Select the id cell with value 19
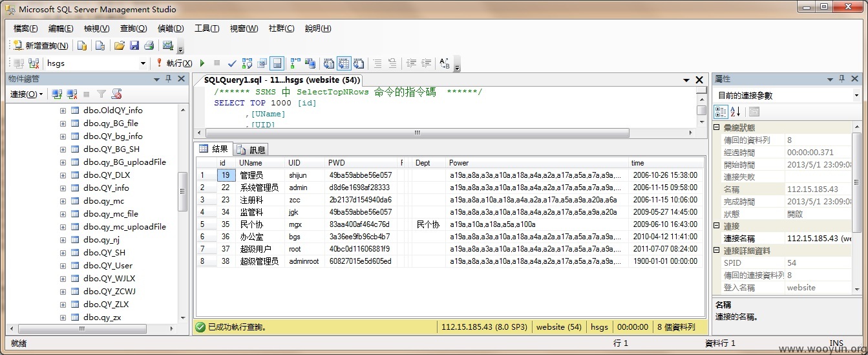868x355 pixels. point(226,175)
